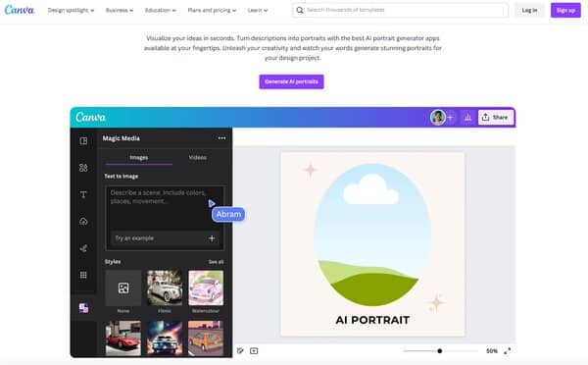Click the user avatar in editor header
The image size is (588, 365).
[438, 118]
